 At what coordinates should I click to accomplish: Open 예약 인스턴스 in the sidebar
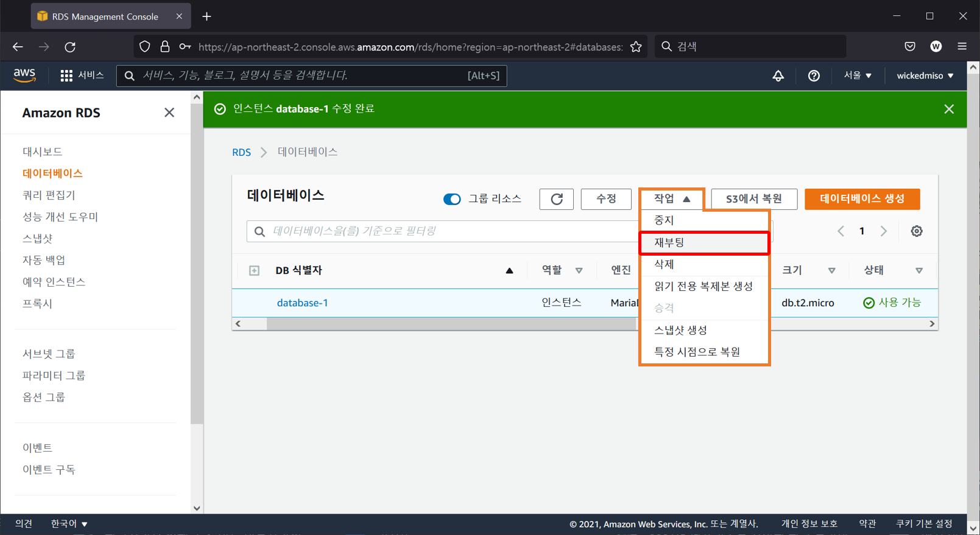point(54,282)
